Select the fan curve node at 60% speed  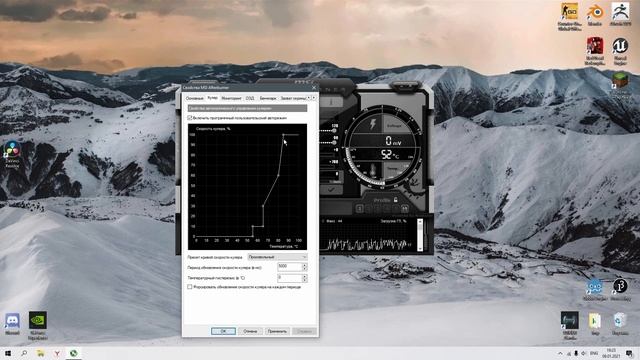(x=278, y=176)
